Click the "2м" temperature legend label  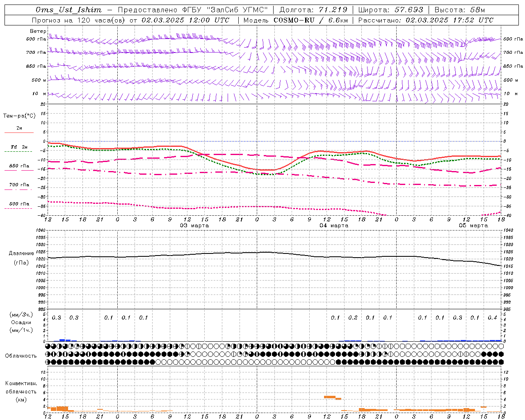coord(19,128)
